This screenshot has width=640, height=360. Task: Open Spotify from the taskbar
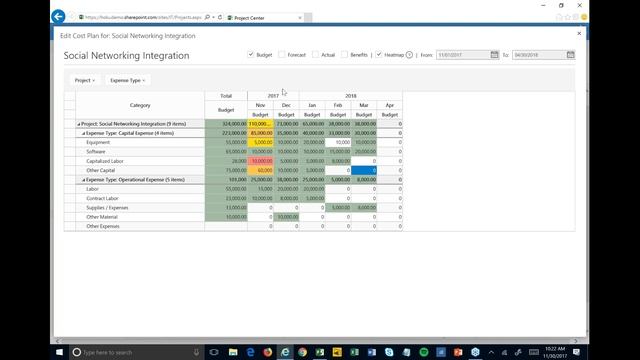(x=424, y=352)
